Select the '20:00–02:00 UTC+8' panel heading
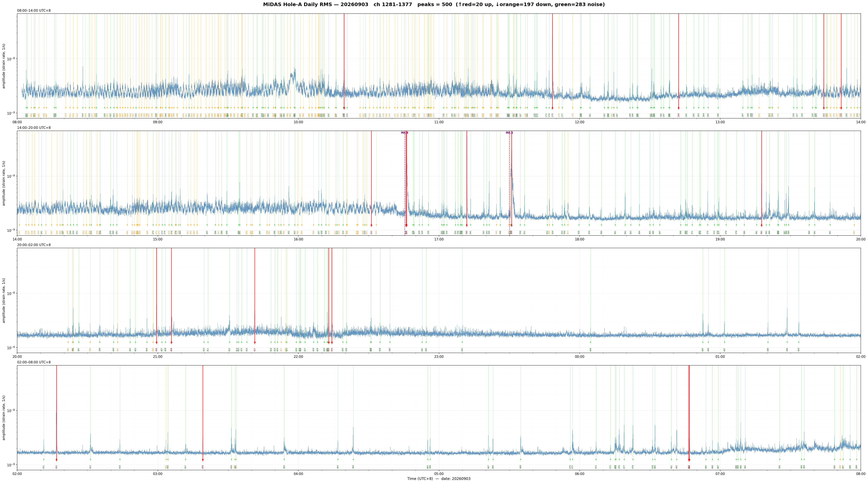This screenshot has width=868, height=483. [x=34, y=245]
